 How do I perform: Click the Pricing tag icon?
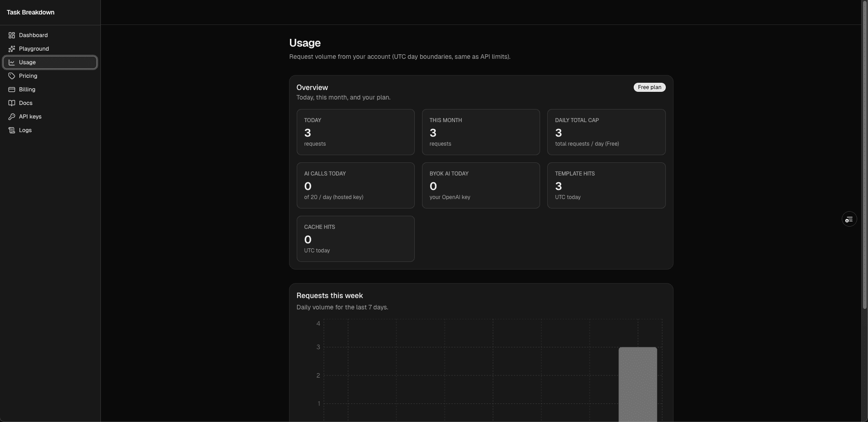tap(11, 76)
